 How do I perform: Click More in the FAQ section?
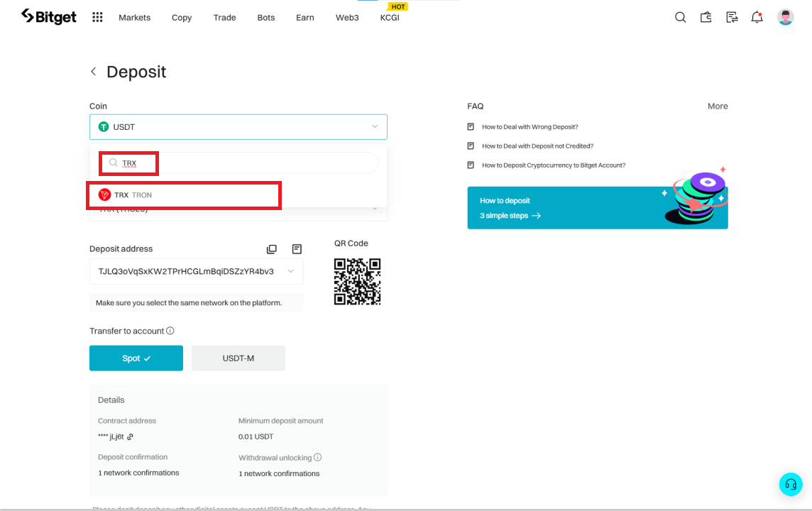click(718, 106)
